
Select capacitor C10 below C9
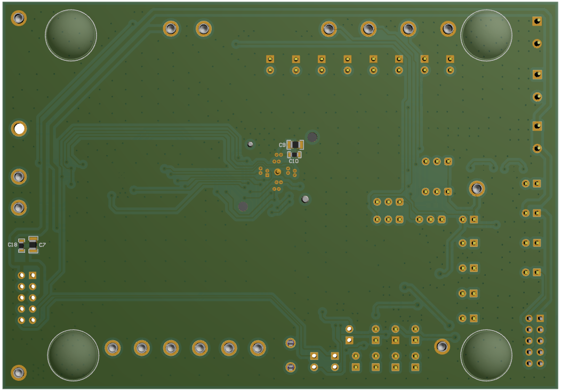pyautogui.click(x=294, y=155)
